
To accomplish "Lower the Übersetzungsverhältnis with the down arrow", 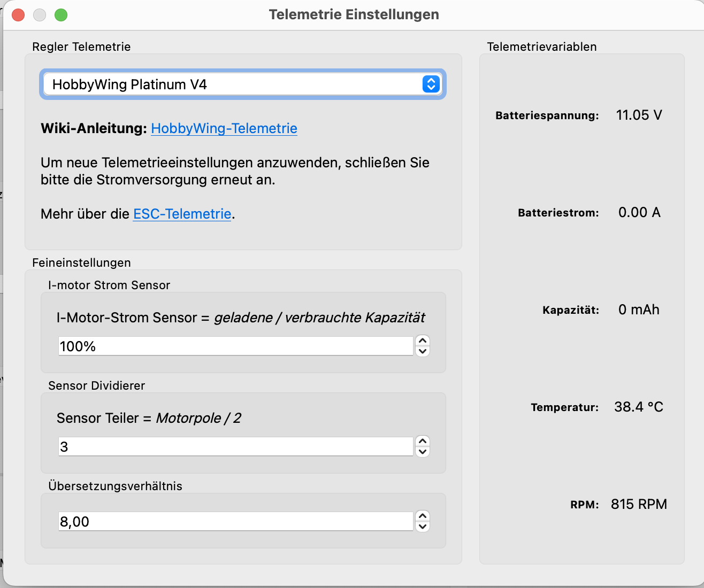I will 423,527.
